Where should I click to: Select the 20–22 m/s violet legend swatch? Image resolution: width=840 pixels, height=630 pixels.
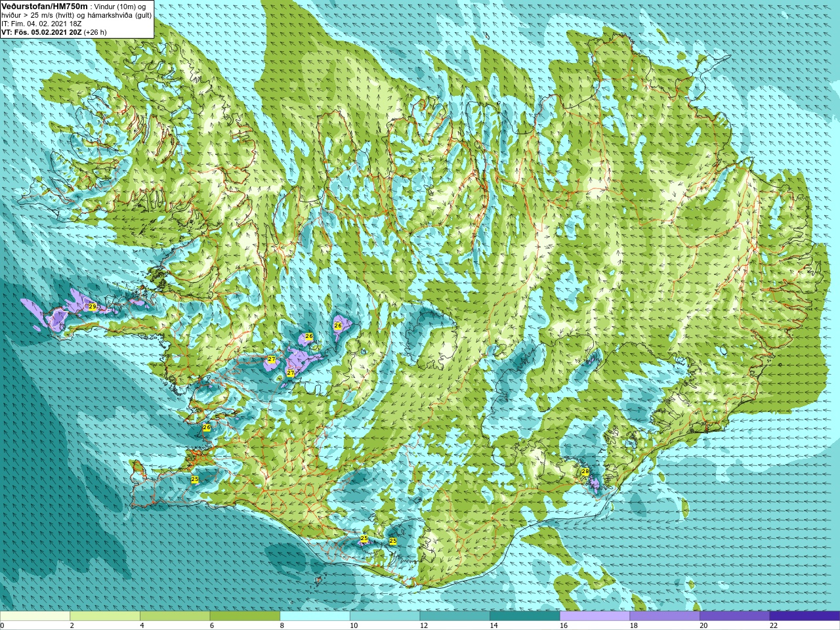coord(735,616)
